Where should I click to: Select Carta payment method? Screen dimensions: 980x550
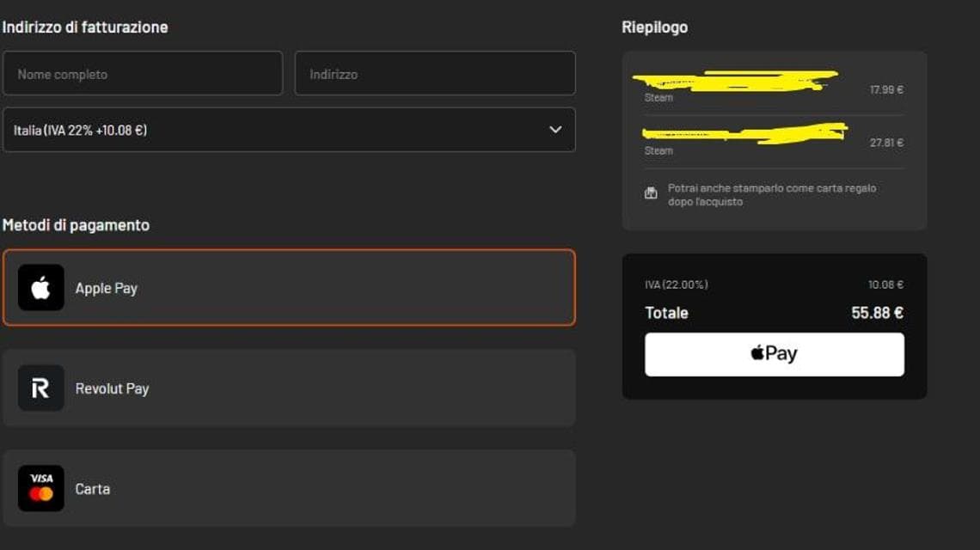point(289,488)
